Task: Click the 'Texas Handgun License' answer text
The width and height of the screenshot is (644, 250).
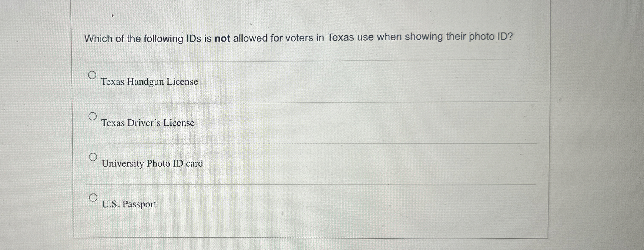Action: click(x=149, y=82)
